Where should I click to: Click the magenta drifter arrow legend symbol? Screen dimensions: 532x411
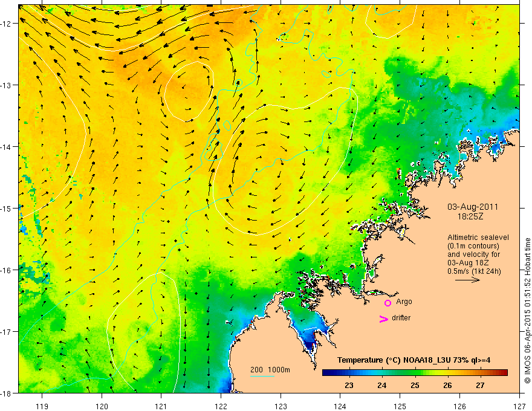click(x=384, y=319)
